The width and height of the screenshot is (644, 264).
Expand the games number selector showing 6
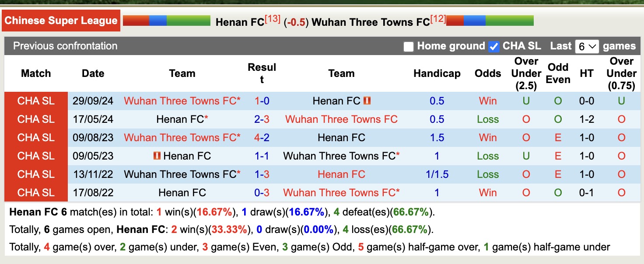coord(587,46)
